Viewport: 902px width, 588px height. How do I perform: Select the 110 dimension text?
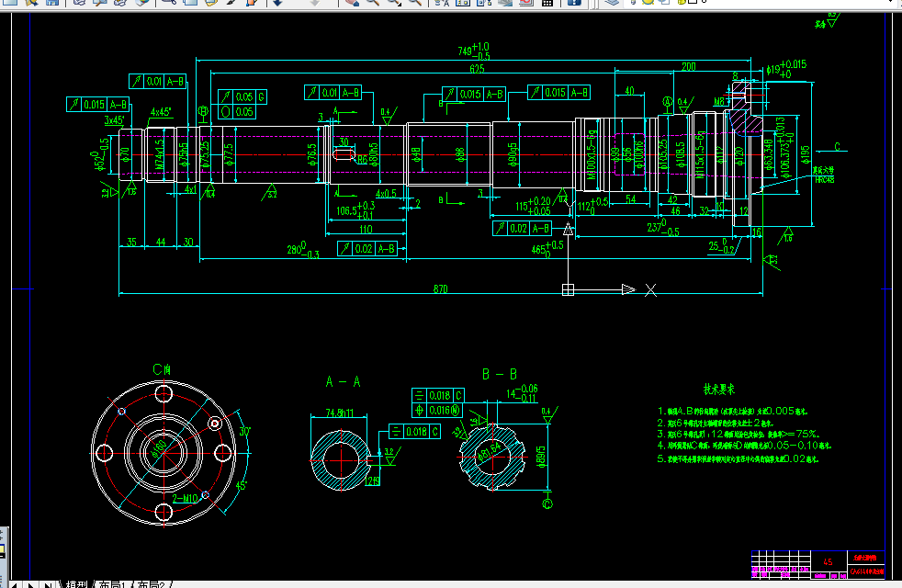pos(366,229)
